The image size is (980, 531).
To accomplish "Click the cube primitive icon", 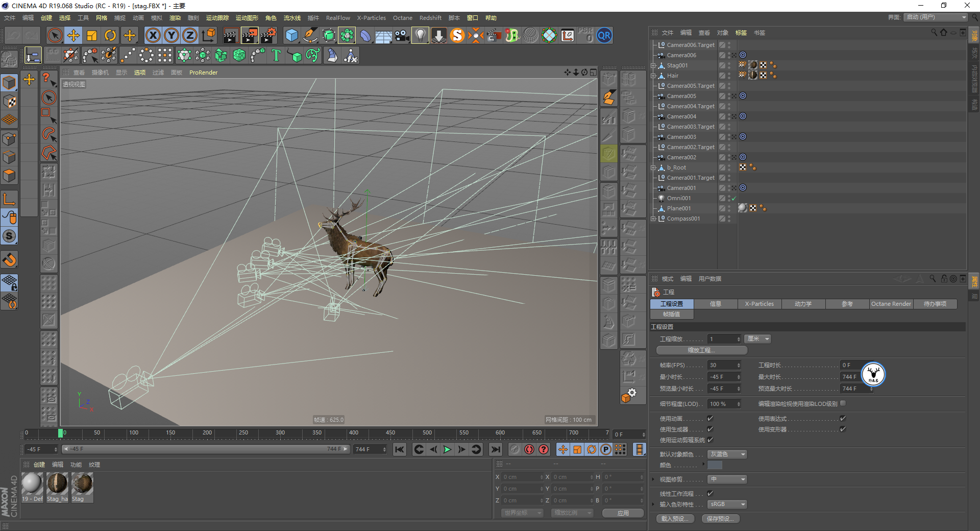I will point(291,35).
